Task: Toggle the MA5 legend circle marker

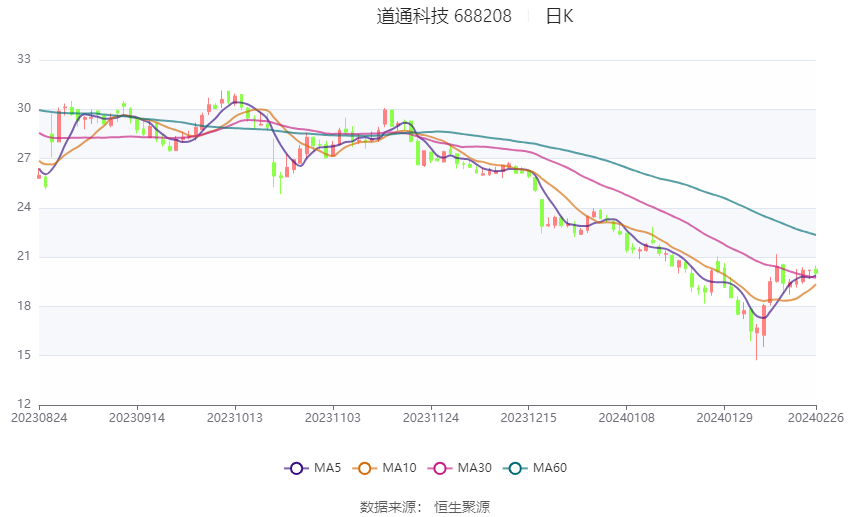Action: pos(296,468)
